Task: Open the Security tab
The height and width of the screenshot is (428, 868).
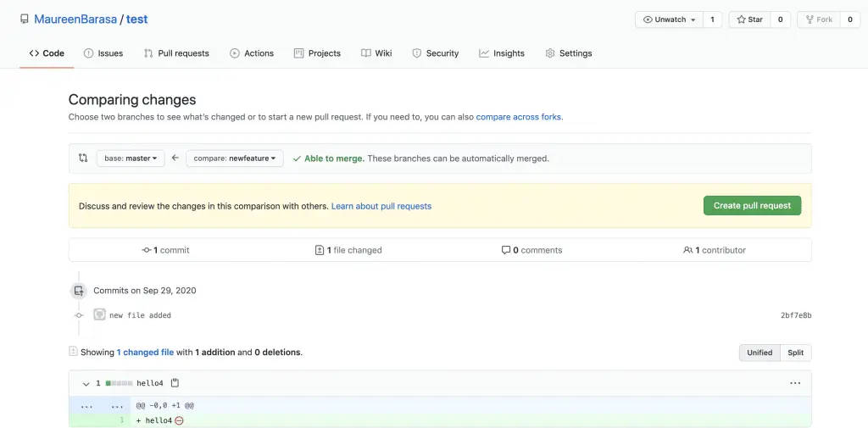Action: click(x=436, y=53)
